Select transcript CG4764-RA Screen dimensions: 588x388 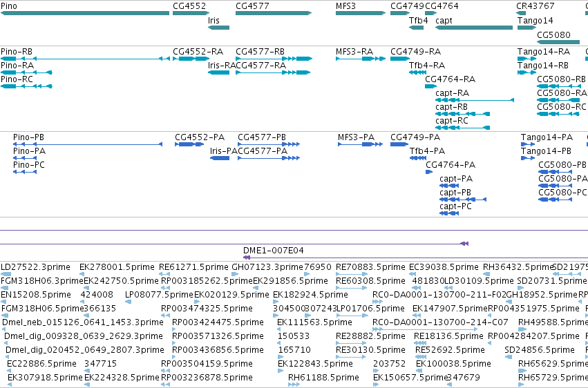click(431, 86)
